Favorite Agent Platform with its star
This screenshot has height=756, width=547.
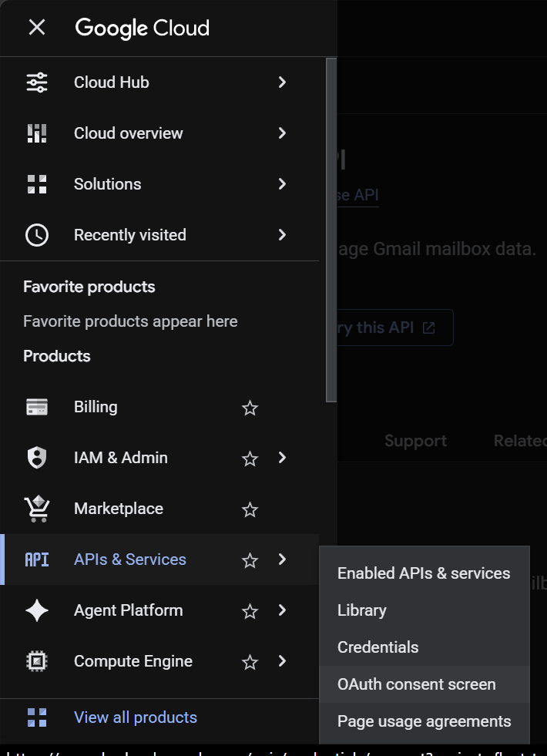[x=250, y=611]
